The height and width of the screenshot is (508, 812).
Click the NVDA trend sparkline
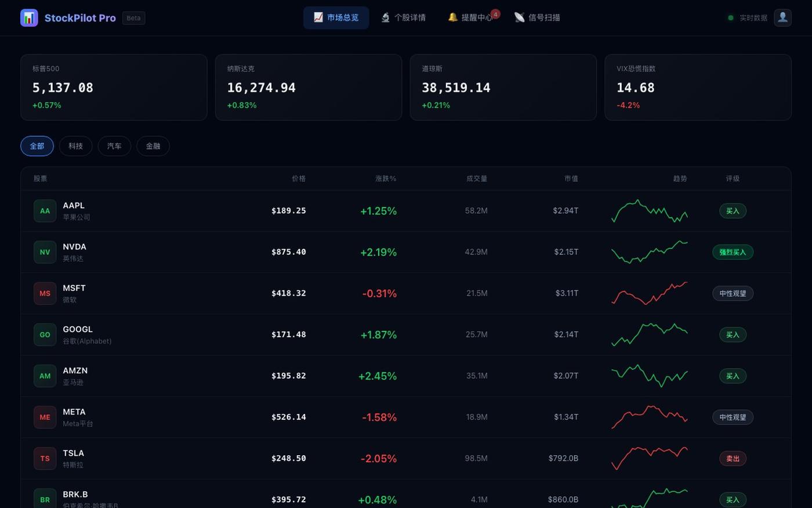pyautogui.click(x=650, y=252)
